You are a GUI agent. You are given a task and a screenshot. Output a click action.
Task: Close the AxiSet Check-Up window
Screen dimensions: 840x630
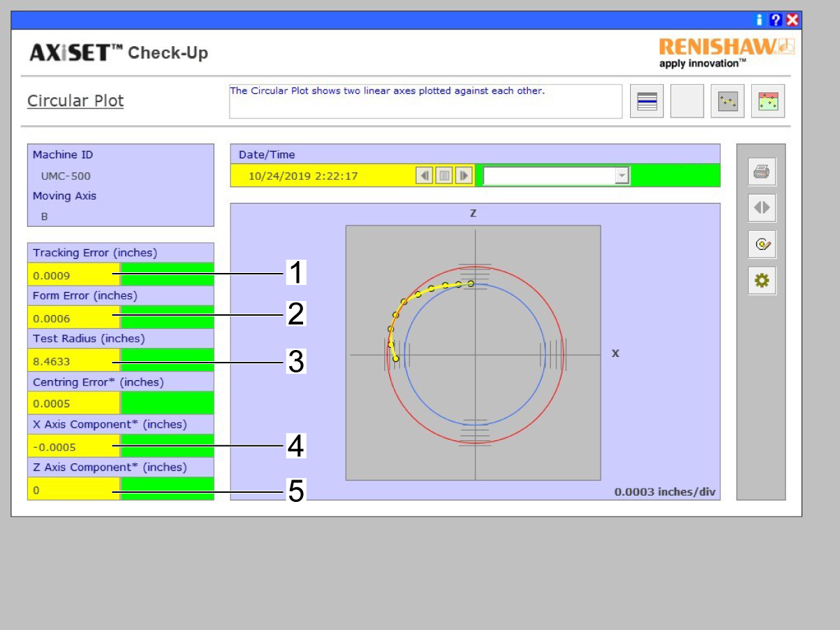click(x=792, y=20)
